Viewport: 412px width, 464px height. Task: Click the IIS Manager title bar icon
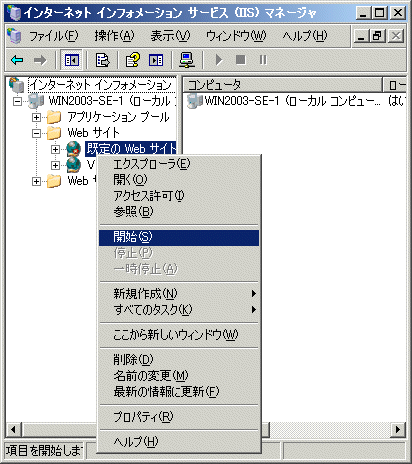tap(14, 13)
